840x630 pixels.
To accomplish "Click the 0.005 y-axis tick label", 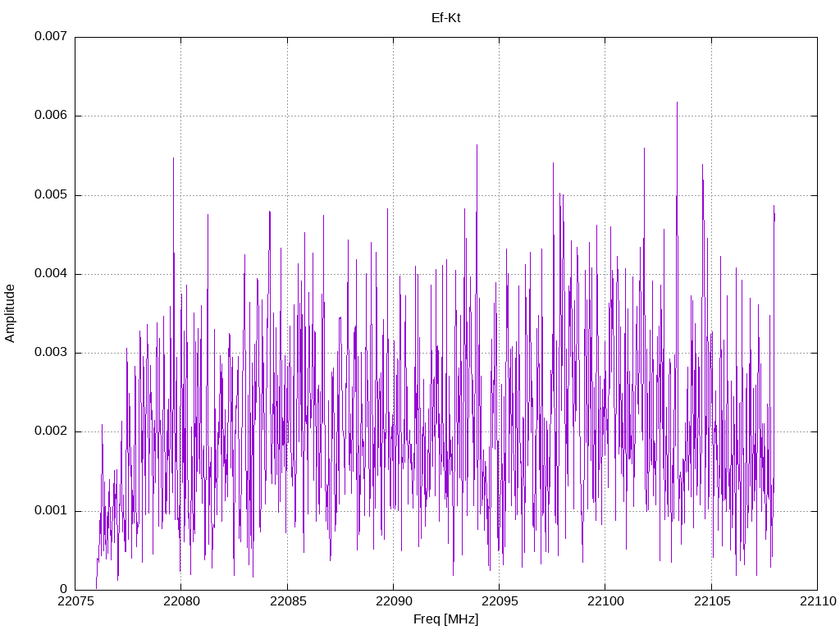I will point(51,194).
